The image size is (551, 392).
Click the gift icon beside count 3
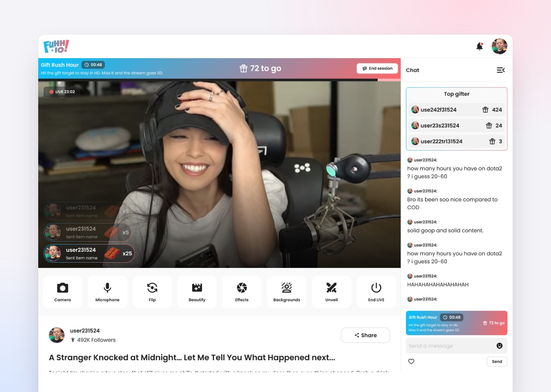pos(492,141)
